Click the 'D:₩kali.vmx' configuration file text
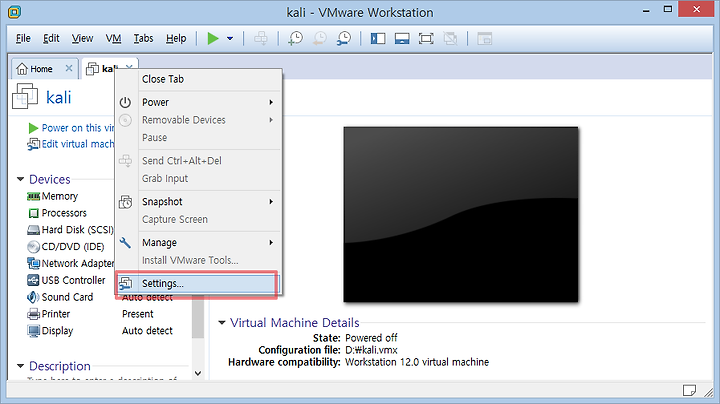Screen dimensions: 720x404 pos(371,350)
